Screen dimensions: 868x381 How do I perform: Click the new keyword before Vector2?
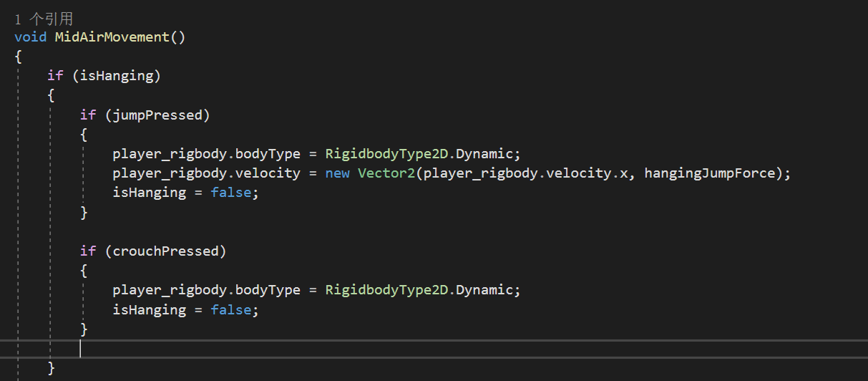tap(338, 173)
